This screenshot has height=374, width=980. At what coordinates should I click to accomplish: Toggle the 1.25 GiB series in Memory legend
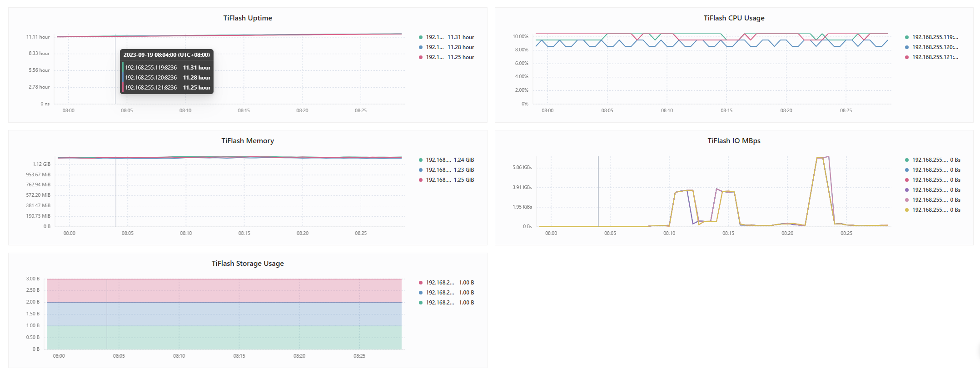(446, 180)
